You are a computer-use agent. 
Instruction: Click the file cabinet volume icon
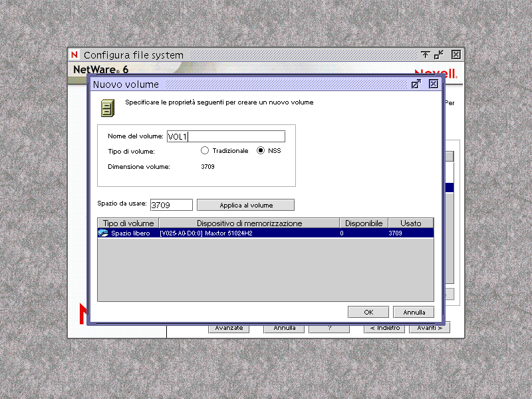[x=108, y=108]
